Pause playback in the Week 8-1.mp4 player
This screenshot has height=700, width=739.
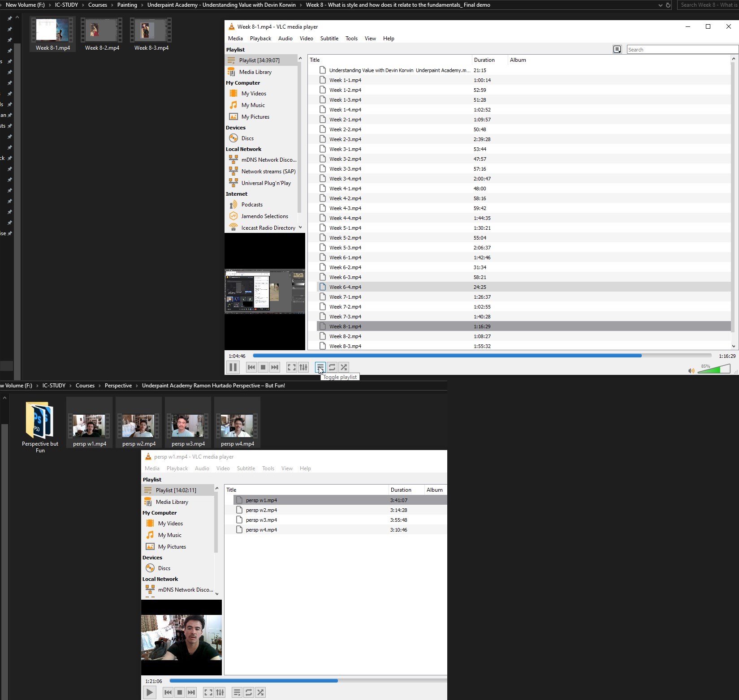point(233,367)
